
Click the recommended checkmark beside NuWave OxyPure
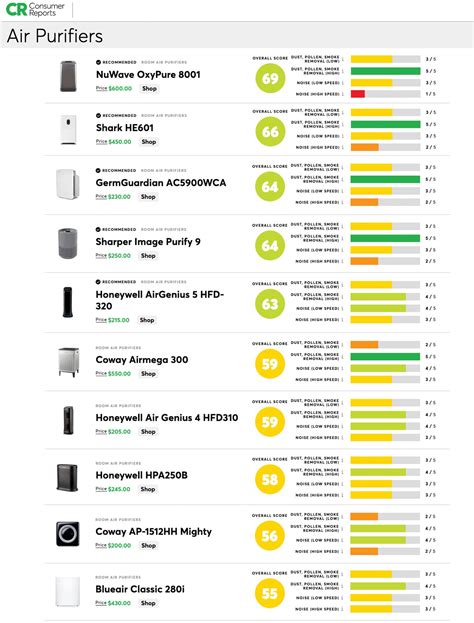tap(98, 62)
